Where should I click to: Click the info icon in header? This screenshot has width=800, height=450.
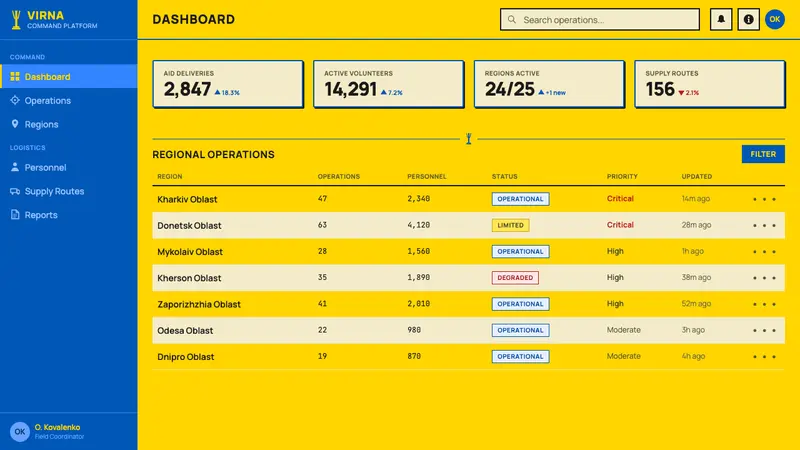click(x=748, y=19)
